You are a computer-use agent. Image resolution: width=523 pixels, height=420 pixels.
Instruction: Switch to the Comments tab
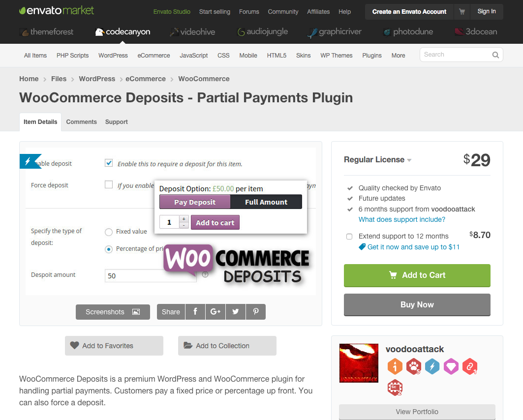click(x=81, y=122)
